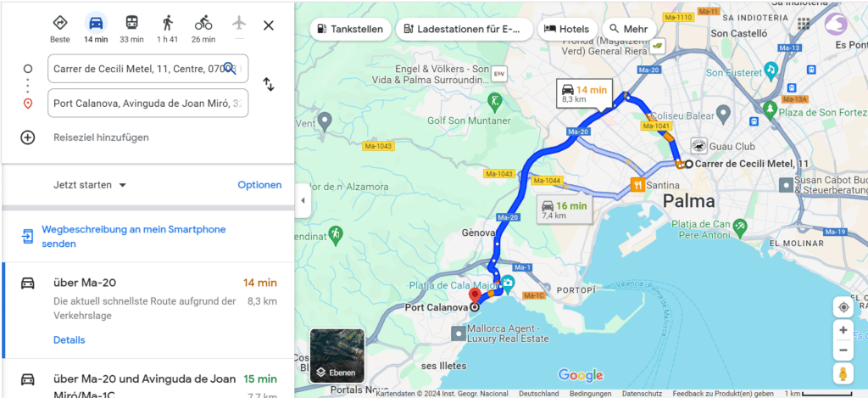This screenshot has height=398, width=868.
Task: Open the Ebenen layers thumbnail
Action: tap(337, 356)
